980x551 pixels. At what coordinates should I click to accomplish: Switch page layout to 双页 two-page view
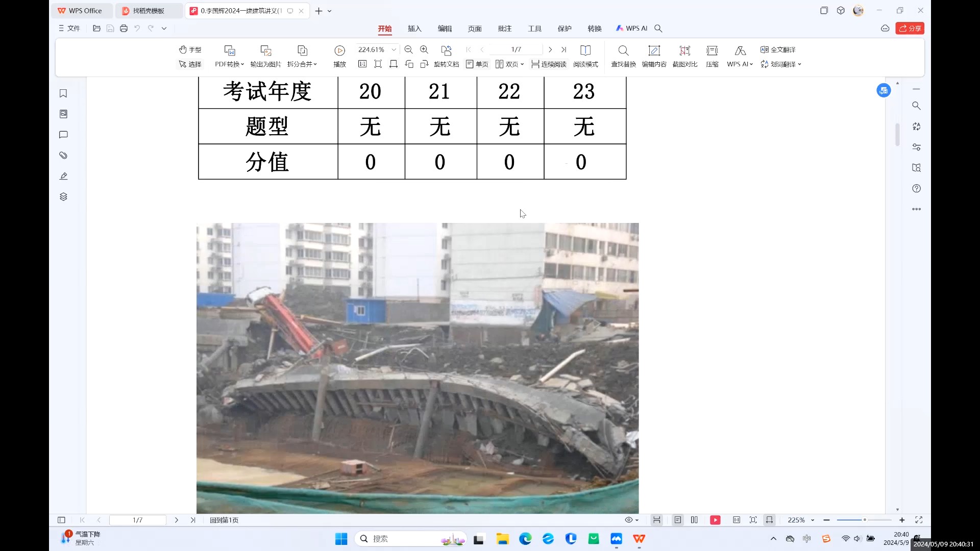(x=509, y=64)
